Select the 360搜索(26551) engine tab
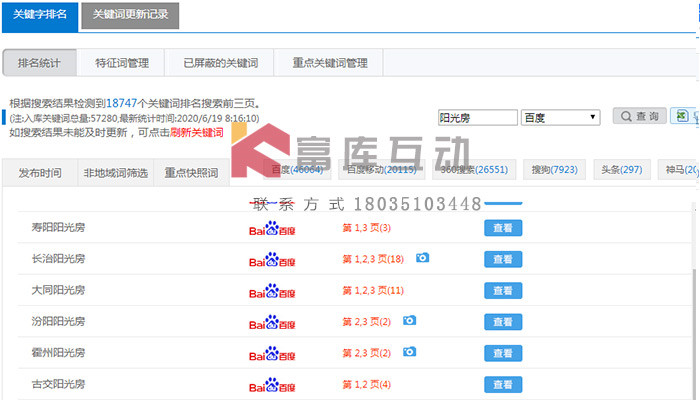Viewport: 700px width, 400px height. pyautogui.click(x=474, y=170)
